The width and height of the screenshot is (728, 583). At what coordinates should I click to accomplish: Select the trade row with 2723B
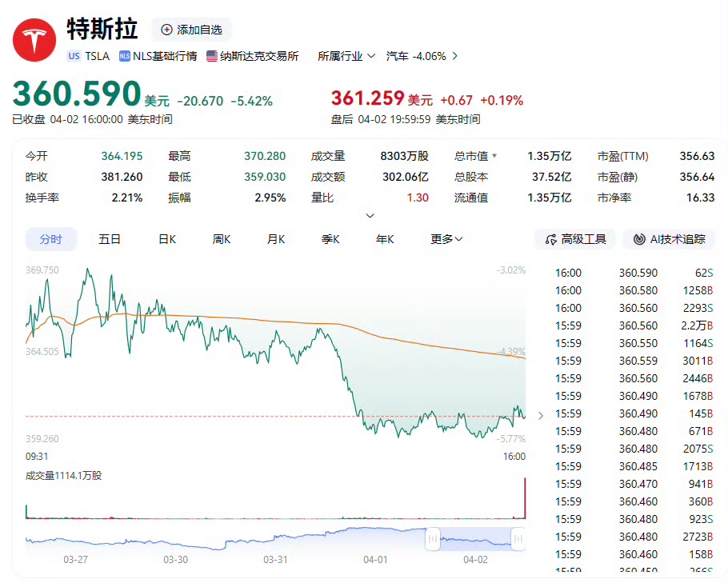pyautogui.click(x=634, y=537)
